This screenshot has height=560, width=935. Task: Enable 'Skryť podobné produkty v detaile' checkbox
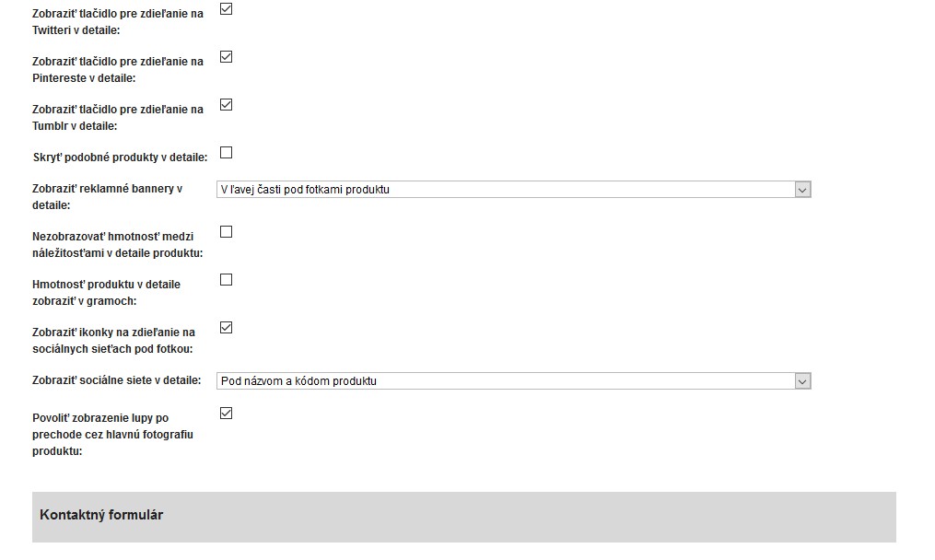coord(227,153)
